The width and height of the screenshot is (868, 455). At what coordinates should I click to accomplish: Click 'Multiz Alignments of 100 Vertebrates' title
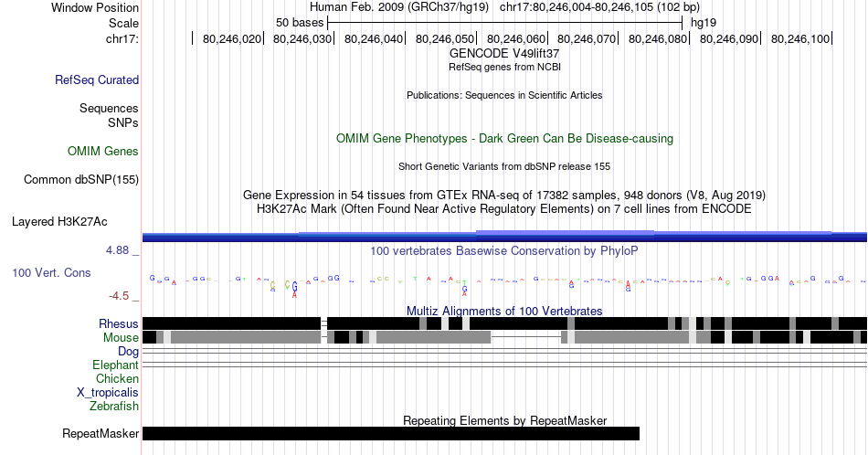click(504, 311)
